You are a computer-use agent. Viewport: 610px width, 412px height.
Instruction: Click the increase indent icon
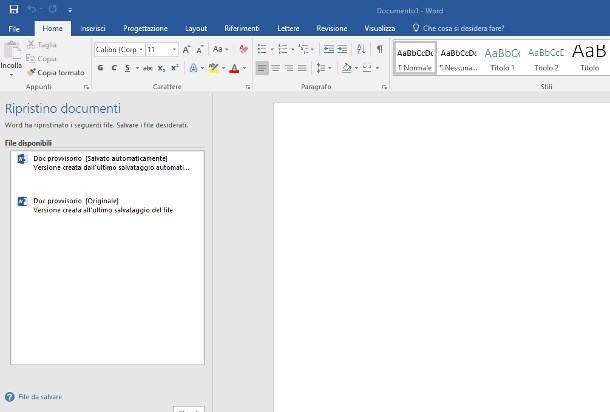pyautogui.click(x=342, y=49)
